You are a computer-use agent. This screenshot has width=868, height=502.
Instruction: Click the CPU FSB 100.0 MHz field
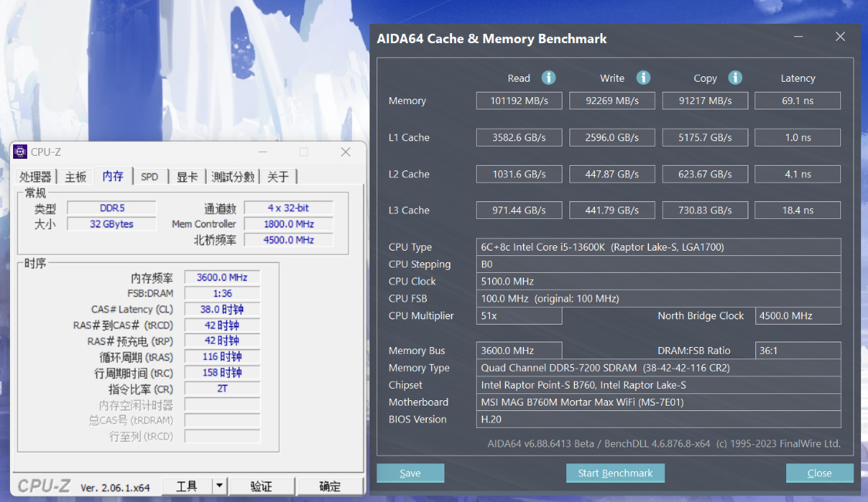658,298
